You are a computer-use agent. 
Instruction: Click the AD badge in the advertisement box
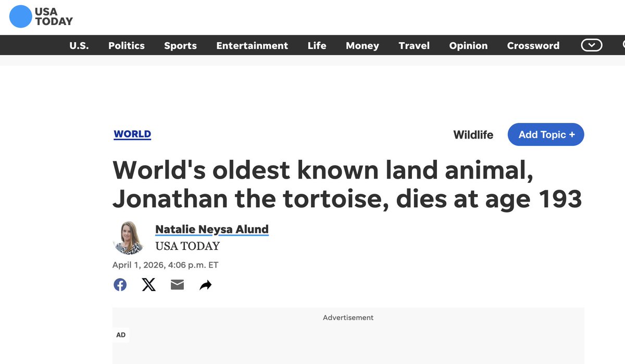[x=121, y=335]
